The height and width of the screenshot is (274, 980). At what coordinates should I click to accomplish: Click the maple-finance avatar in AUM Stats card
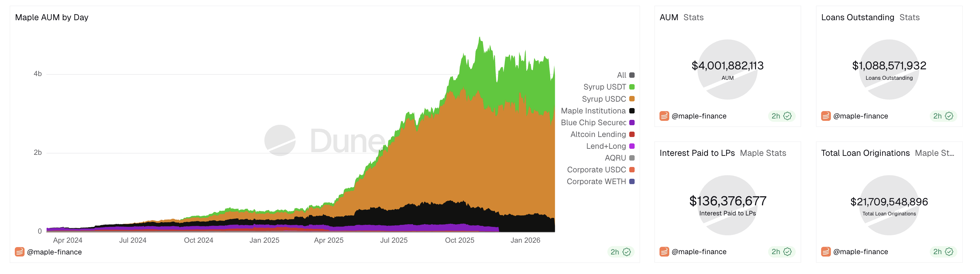664,116
